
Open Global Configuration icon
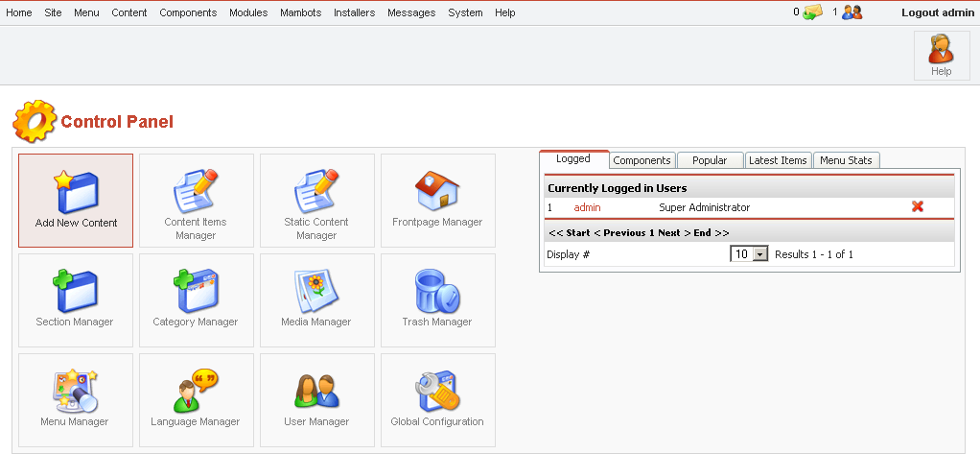coord(437,392)
